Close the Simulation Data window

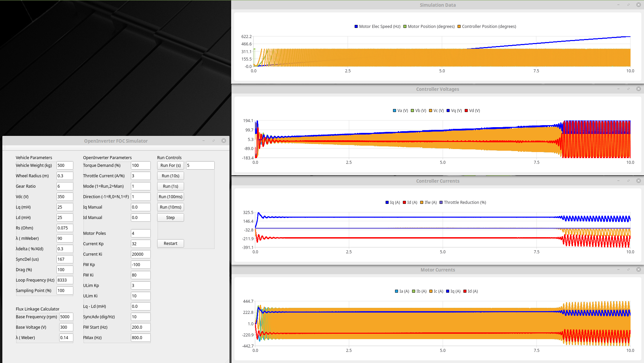[638, 5]
